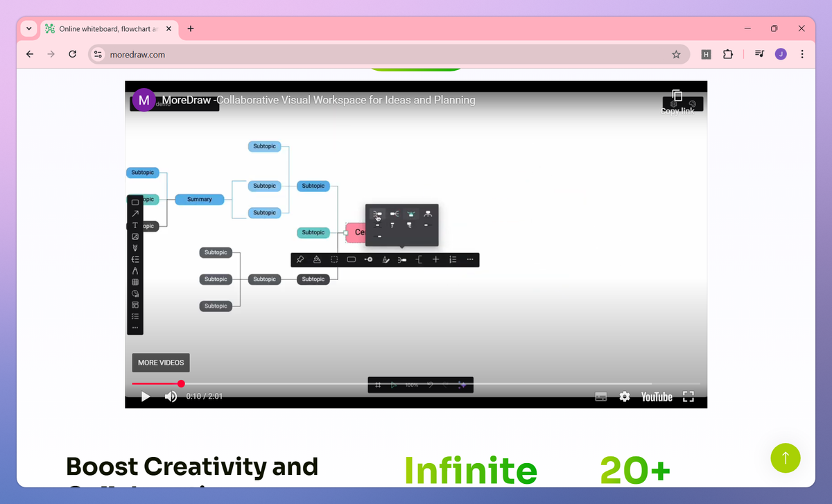Click the 0:10 / 2:01 time display
Viewport: 832px width, 504px height.
tap(204, 397)
